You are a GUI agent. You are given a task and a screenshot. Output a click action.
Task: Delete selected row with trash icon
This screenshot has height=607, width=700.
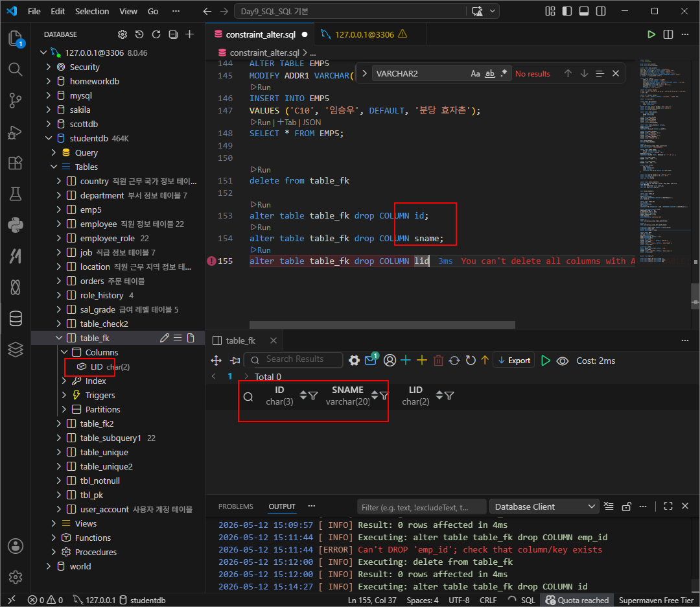tap(438, 361)
